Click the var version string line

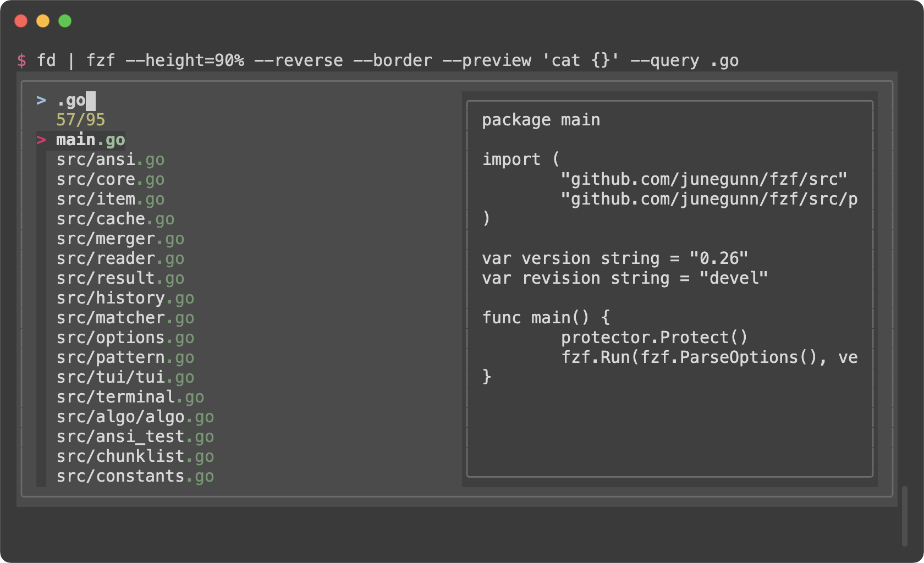615,259
